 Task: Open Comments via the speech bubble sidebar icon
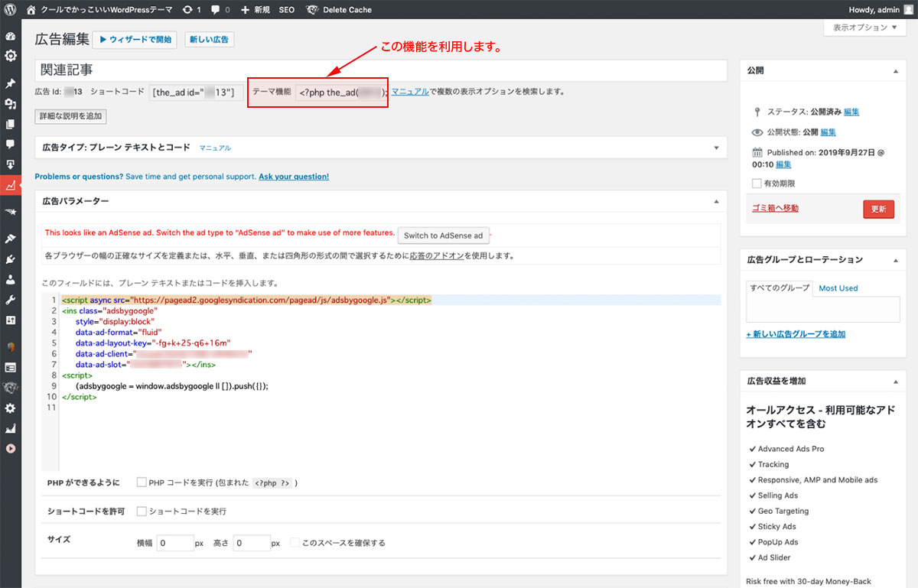[11, 144]
